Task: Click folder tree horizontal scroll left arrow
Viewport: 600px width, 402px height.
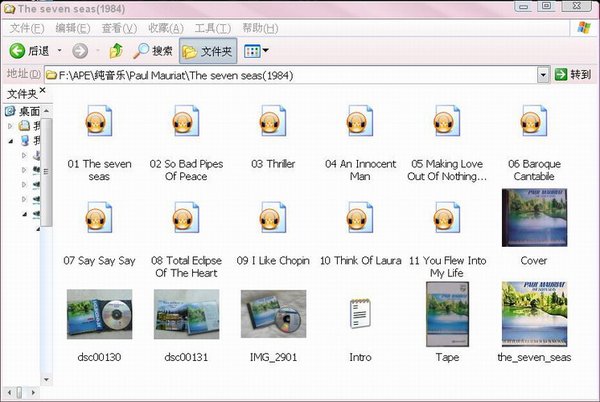Action: (9, 392)
